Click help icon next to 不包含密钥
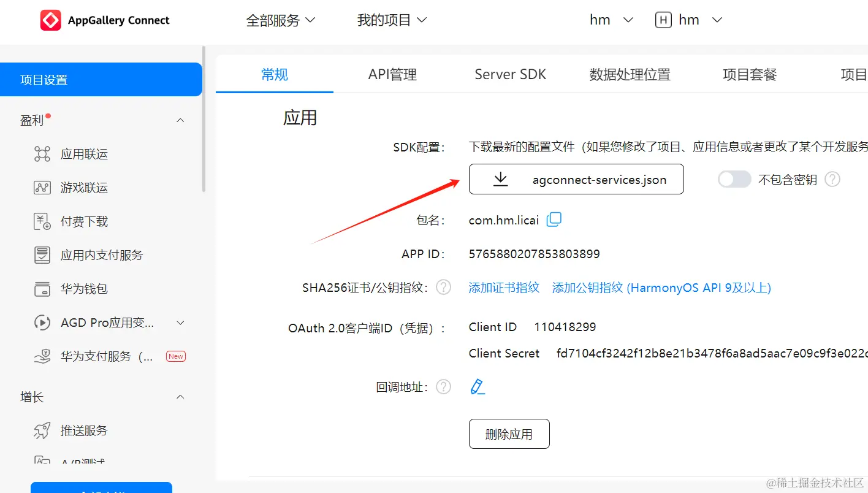Viewport: 868px width, 493px height. click(x=832, y=179)
